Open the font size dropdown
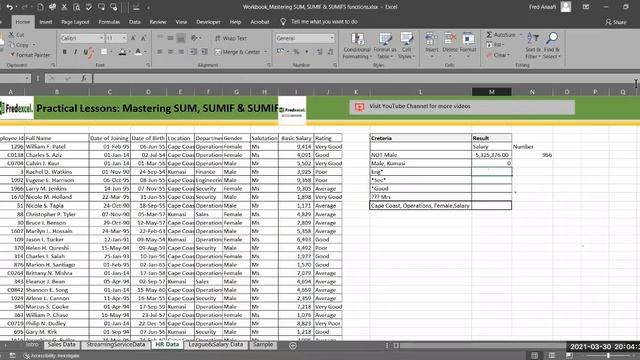640x360 pixels. pyautogui.click(x=124, y=38)
